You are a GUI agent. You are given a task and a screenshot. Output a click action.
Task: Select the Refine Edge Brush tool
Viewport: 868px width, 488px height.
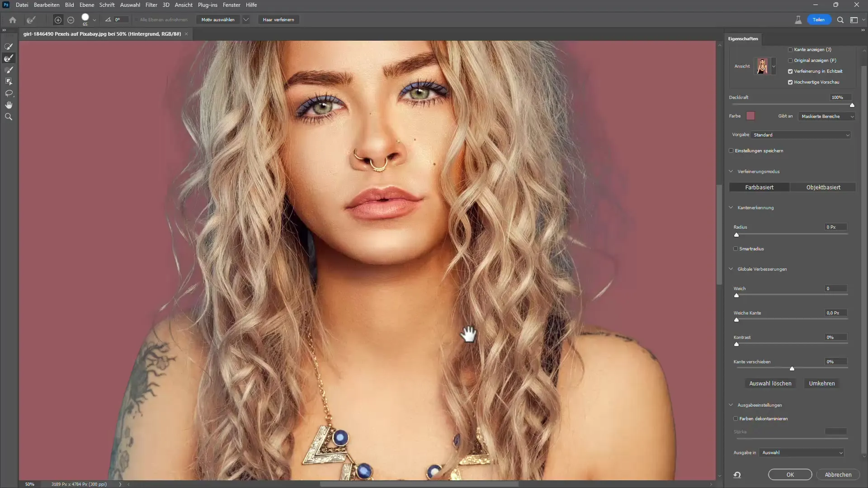coord(9,58)
